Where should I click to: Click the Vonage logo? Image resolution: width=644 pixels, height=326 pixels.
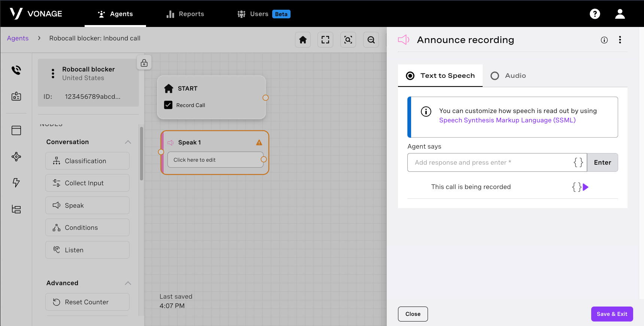[x=36, y=13]
